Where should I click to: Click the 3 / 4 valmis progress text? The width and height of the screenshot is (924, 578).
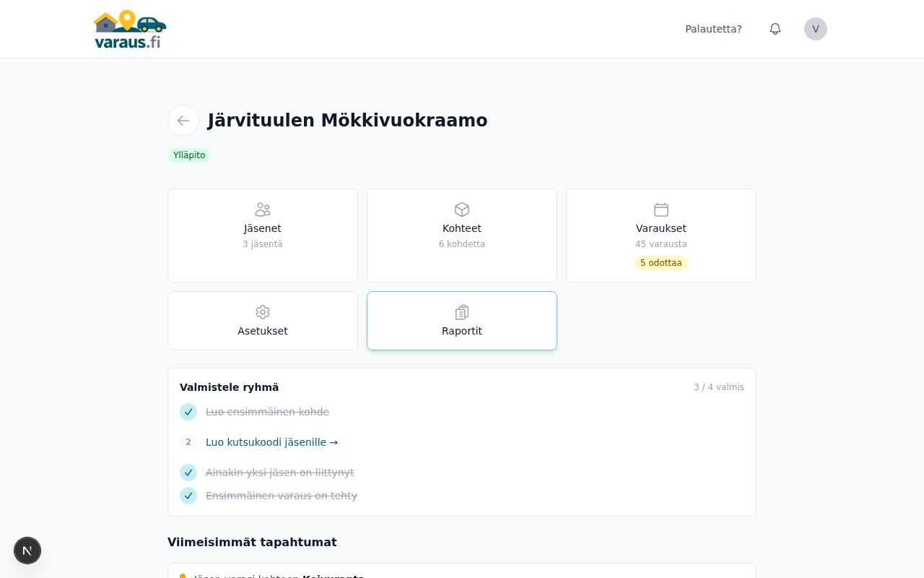pyautogui.click(x=719, y=387)
